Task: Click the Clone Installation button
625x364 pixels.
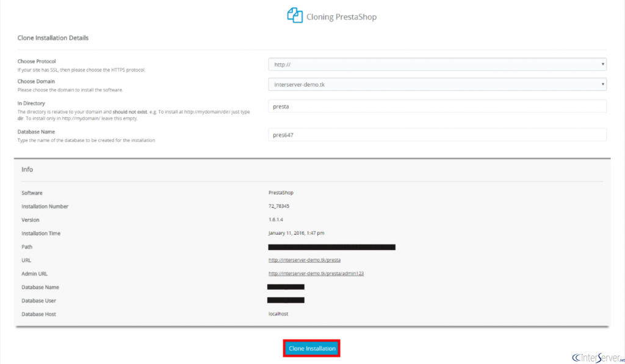Action: click(312, 349)
